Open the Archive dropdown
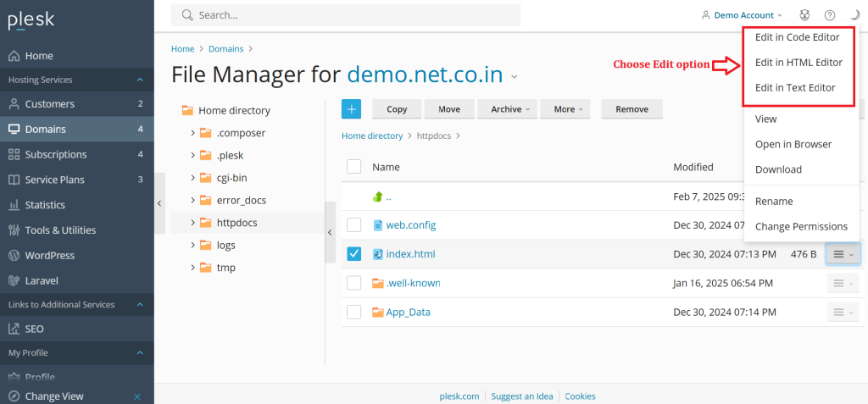Screen dimensions: 868x404 click(x=507, y=109)
